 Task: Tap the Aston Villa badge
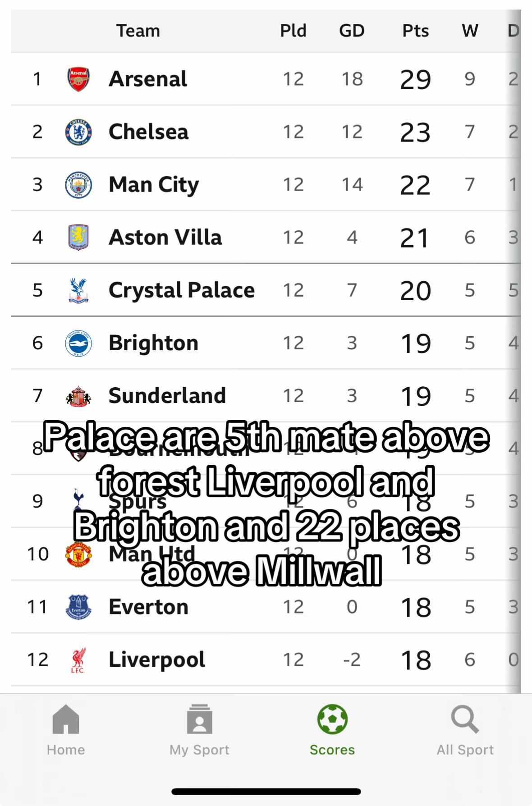click(78, 238)
